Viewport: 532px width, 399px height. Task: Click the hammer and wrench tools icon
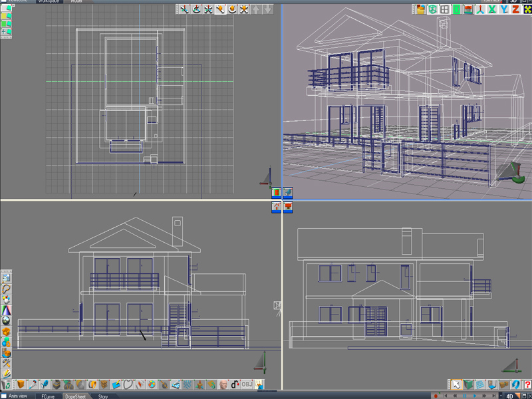pyautogui.click(x=7, y=362)
